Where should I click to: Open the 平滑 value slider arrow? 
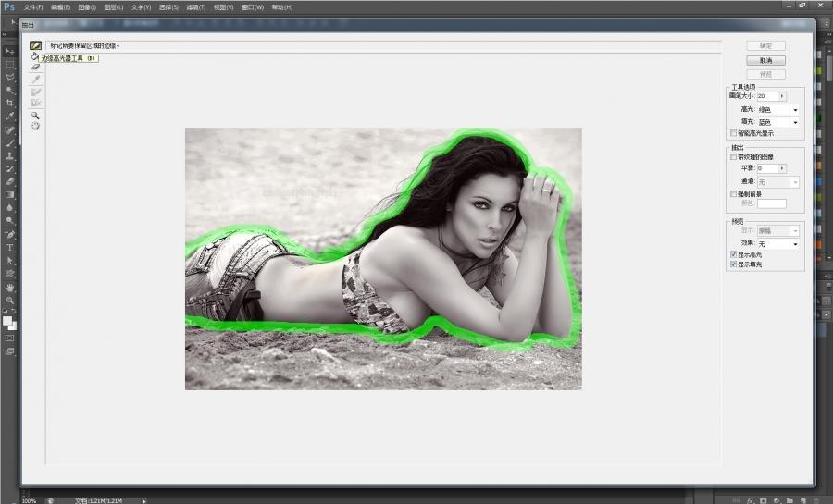[782, 168]
